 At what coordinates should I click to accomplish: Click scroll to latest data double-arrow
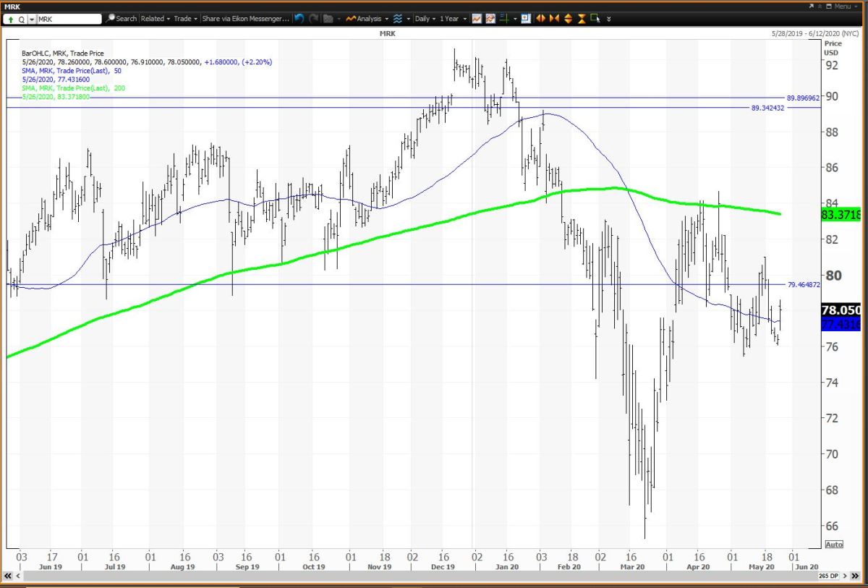pos(855,576)
